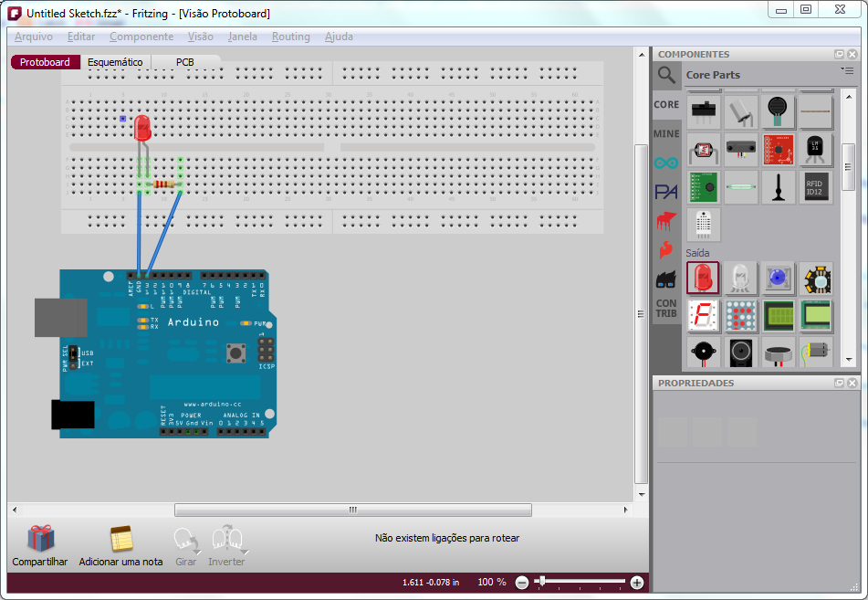
Task: Click the parts bin scroll-down arrow
Action: (x=849, y=360)
